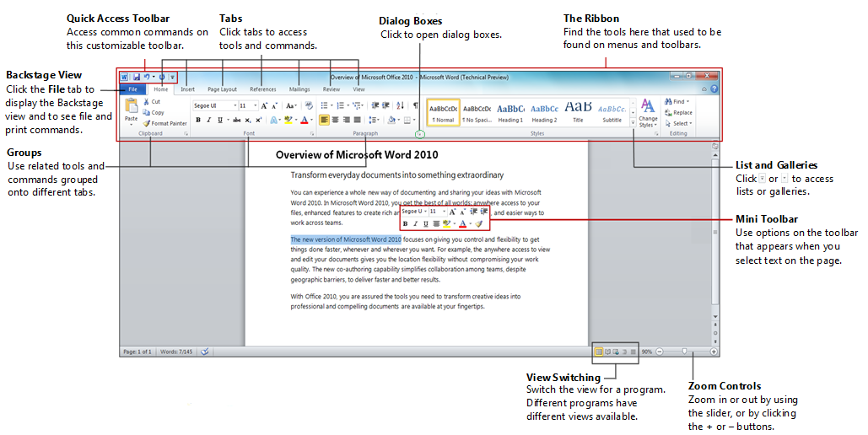Clear formatting with the eraser icon in the ribbon

309,105
